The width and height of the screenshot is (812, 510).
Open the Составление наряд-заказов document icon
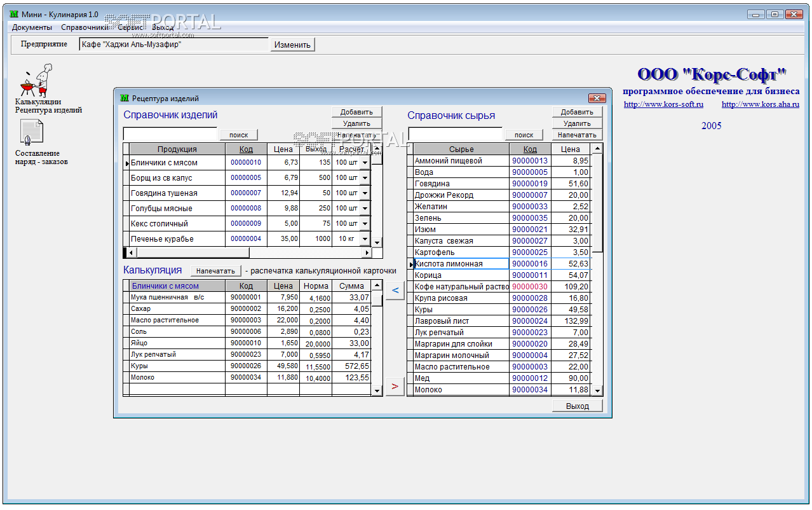coord(32,132)
